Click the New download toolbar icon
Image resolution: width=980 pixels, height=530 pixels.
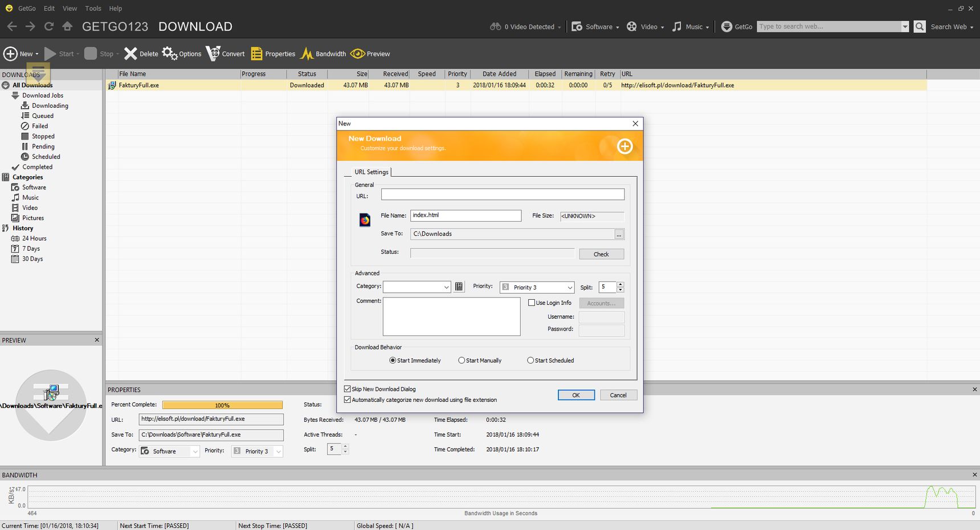(11, 54)
